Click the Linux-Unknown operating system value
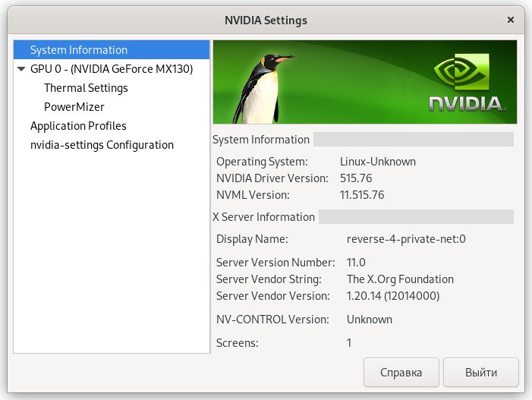 pyautogui.click(x=378, y=162)
